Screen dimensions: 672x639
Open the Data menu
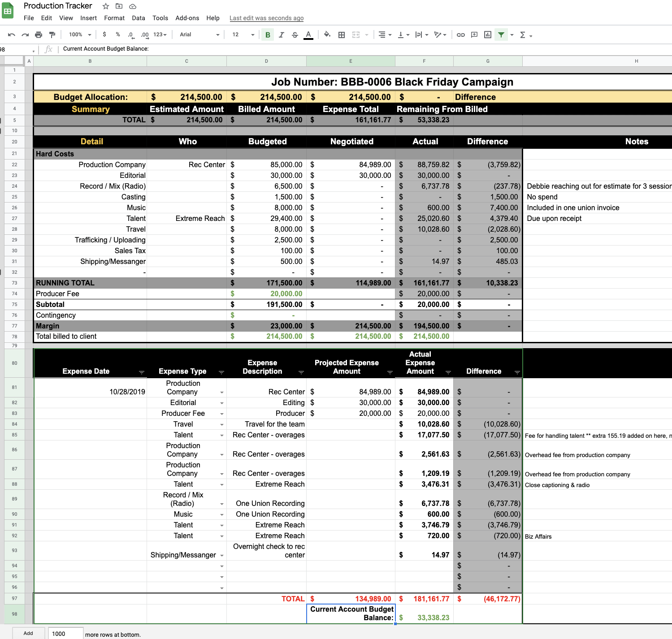(x=139, y=18)
